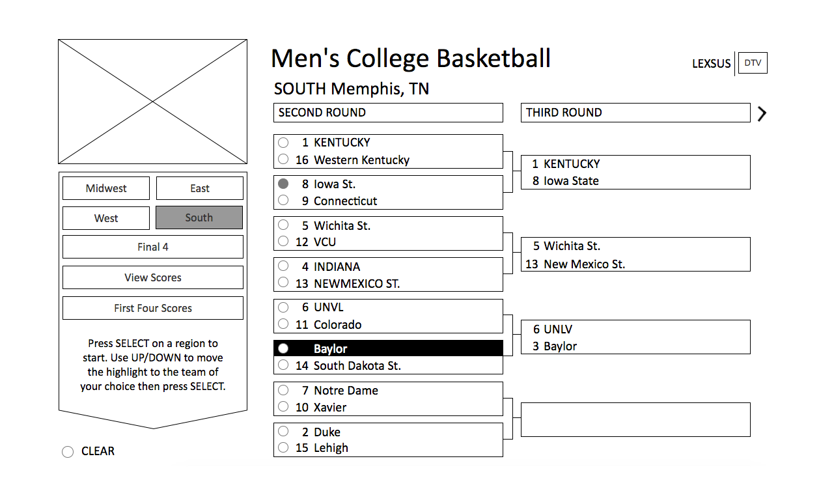Viewport: 834px width, 504px height.
Task: Pick Duke in the second round
Action: pos(283,431)
